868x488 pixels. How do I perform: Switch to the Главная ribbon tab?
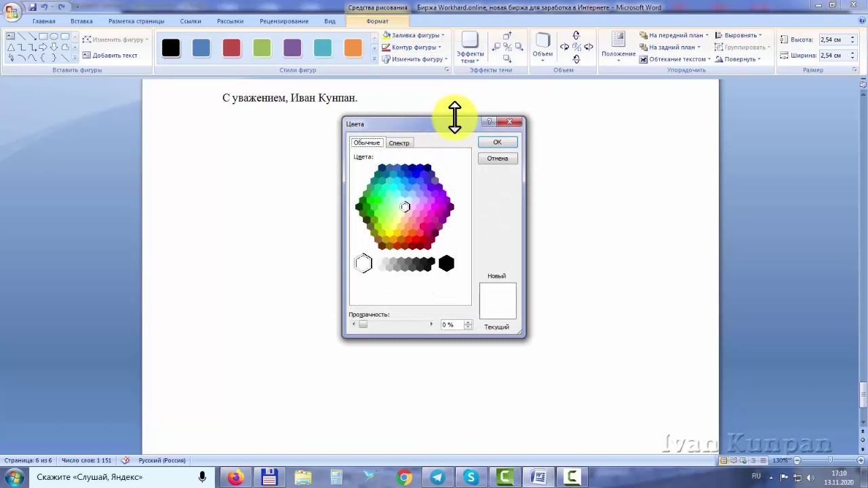click(44, 21)
